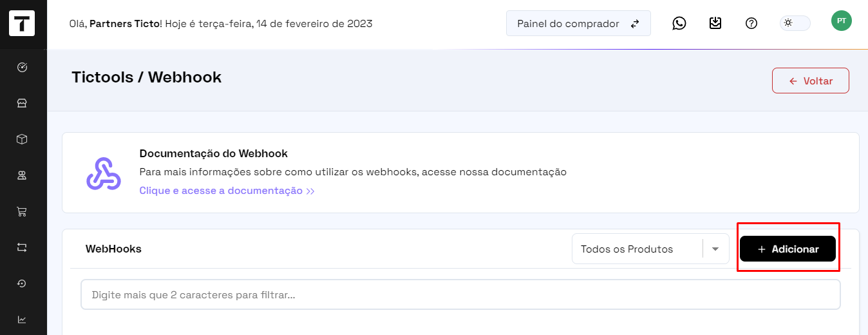The width and height of the screenshot is (868, 335).
Task: Toggle the light/dark theme switch
Action: [x=795, y=23]
